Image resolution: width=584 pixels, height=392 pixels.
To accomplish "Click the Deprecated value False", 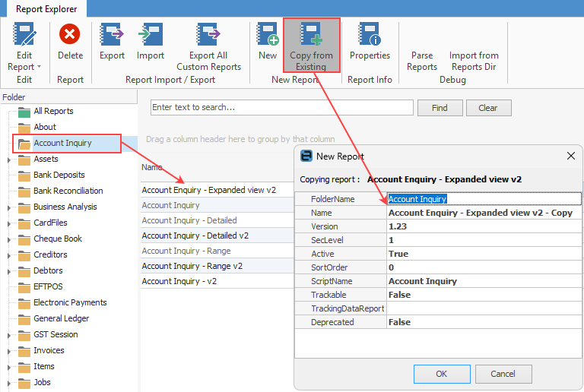I will coord(484,322).
